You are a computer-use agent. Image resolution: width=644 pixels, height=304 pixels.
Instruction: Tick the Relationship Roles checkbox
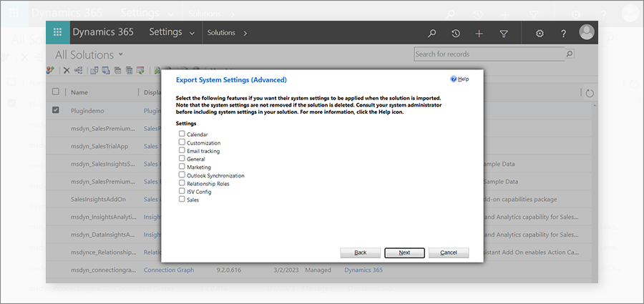point(182,182)
